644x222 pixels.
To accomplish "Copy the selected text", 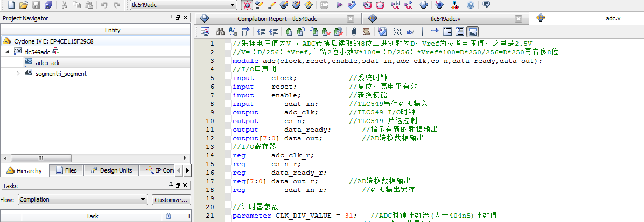I will point(76,5).
